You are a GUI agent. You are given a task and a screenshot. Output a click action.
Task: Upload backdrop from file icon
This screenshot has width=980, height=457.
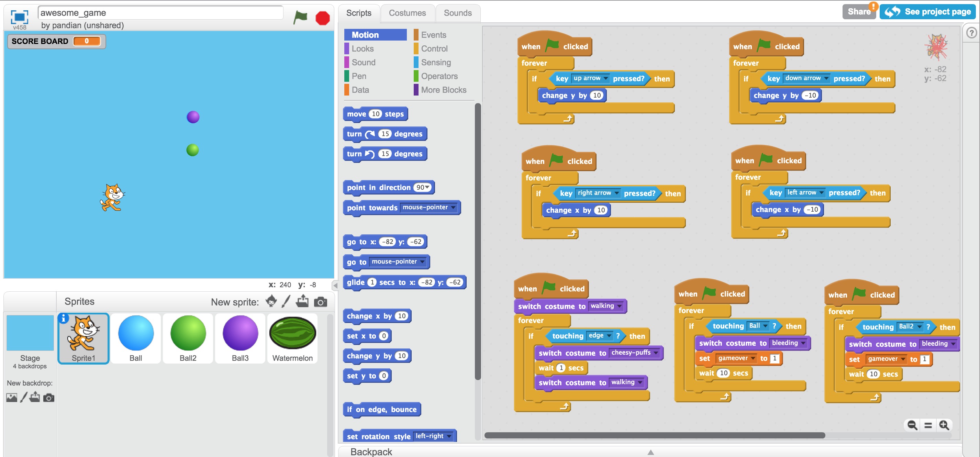(x=35, y=397)
